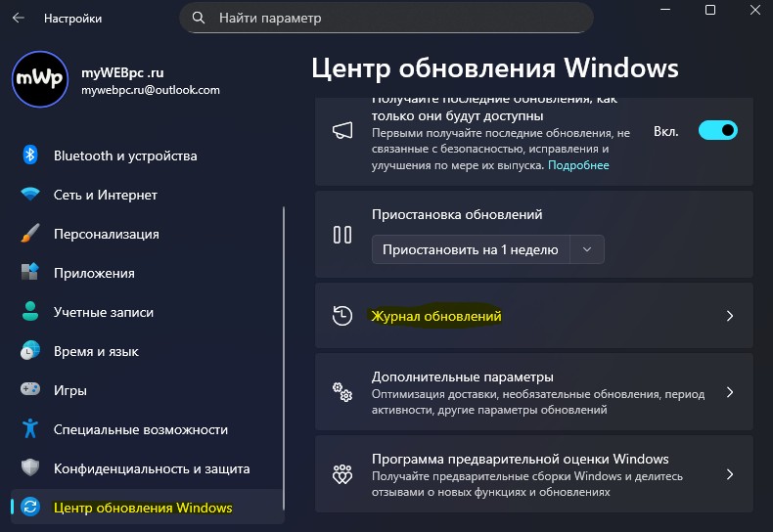Click mywebpc.ru@outlook.com email text

[151, 90]
